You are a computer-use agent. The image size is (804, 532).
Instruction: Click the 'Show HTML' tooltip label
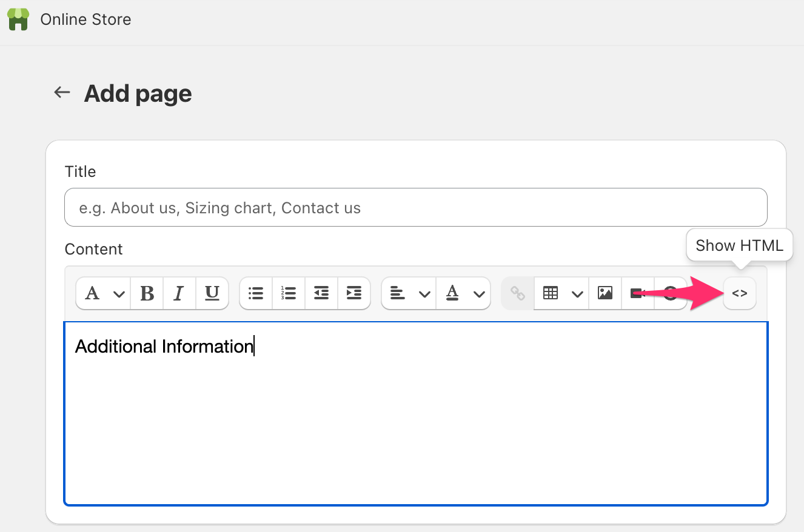pyautogui.click(x=739, y=245)
